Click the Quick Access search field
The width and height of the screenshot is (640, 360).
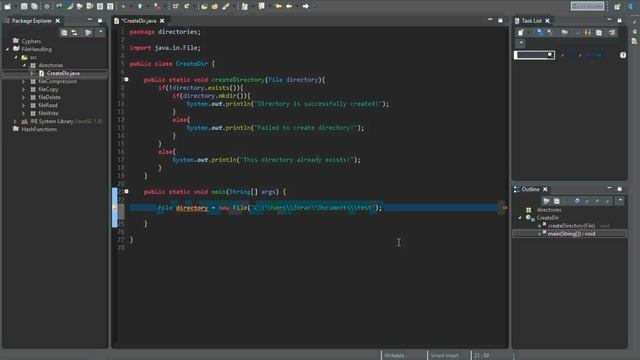587,6
